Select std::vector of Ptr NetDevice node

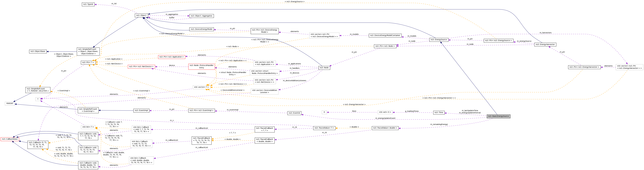coord(265,81)
